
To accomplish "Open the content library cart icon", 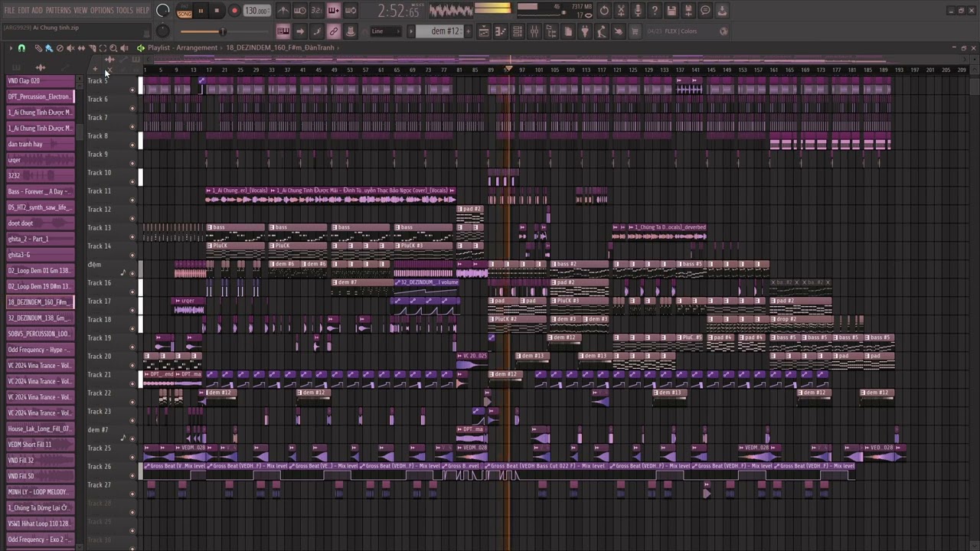I will [x=634, y=31].
